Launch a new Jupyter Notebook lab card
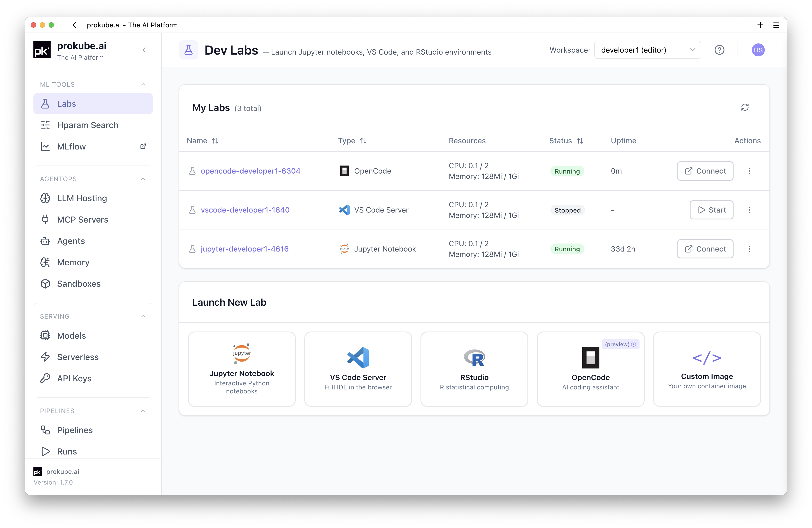Viewport: 812px width, 528px height. coord(242,369)
